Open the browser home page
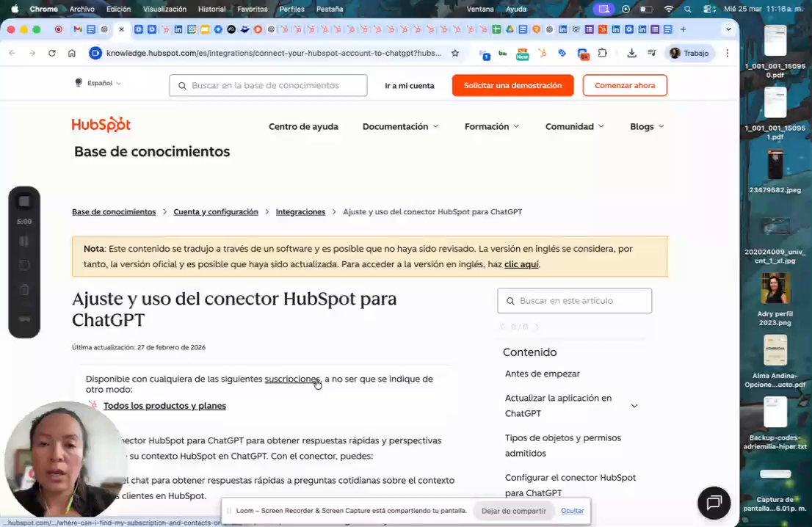 coord(72,53)
